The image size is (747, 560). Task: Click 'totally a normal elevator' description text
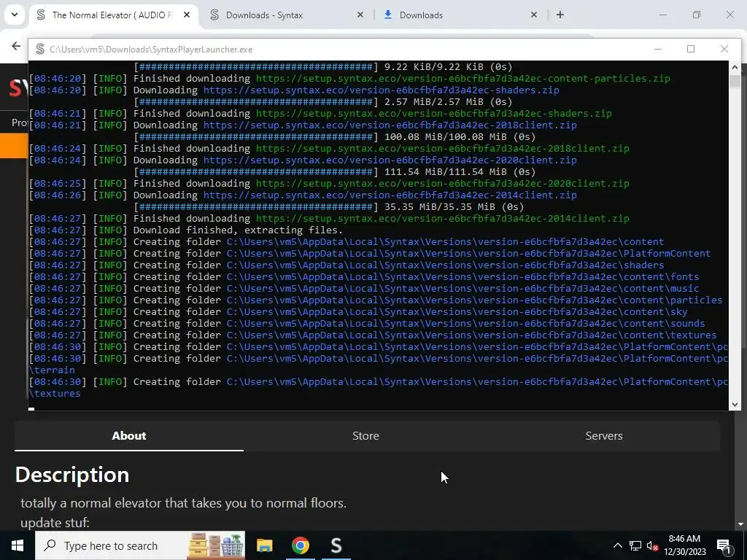tap(183, 503)
